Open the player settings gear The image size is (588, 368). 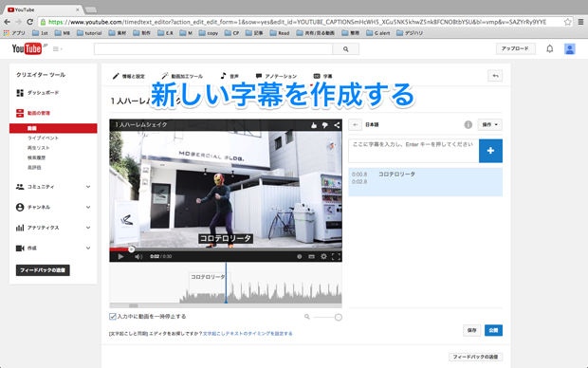(323, 257)
